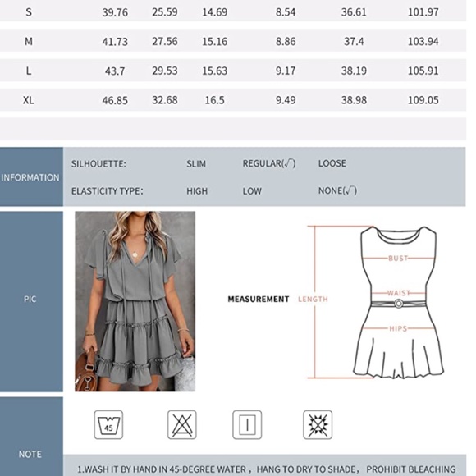The height and width of the screenshot is (476, 476).
Task: Click the size XL row label
Action: 29,100
